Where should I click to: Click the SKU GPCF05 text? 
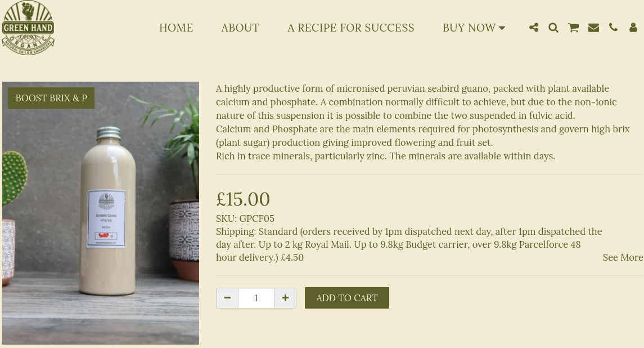245,218
